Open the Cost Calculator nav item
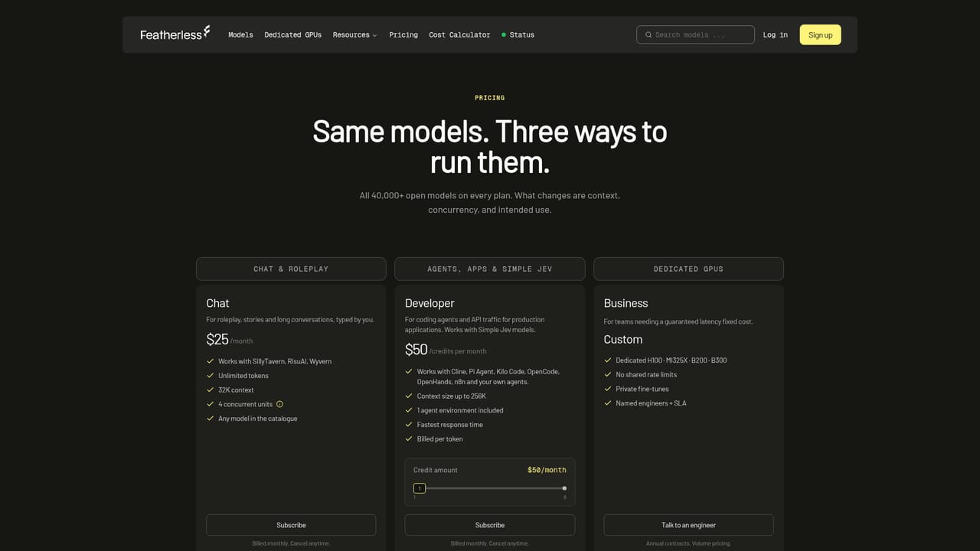 coord(459,34)
